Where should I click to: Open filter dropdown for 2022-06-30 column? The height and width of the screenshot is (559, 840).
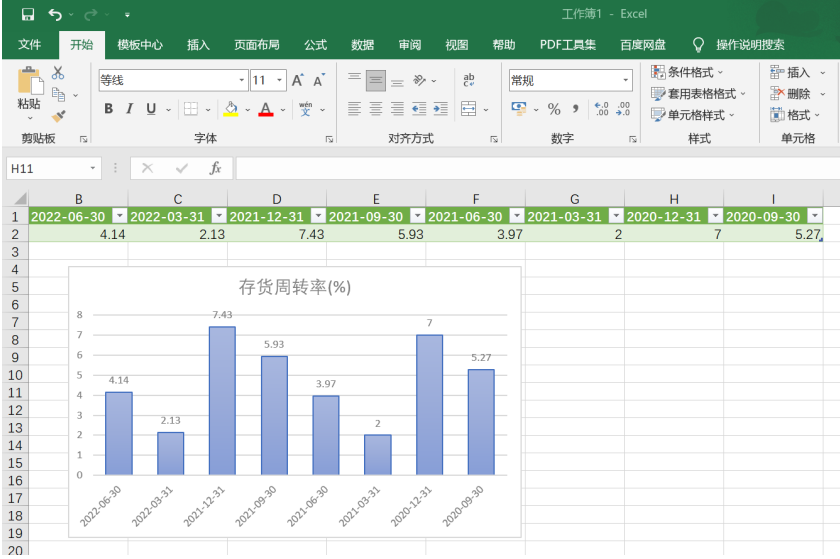pos(120,216)
